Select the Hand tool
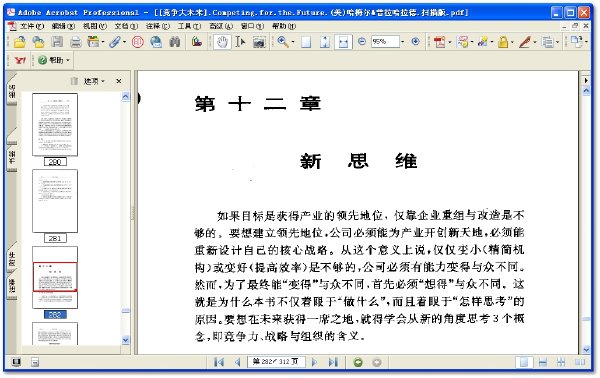The image size is (600, 378). (222, 42)
